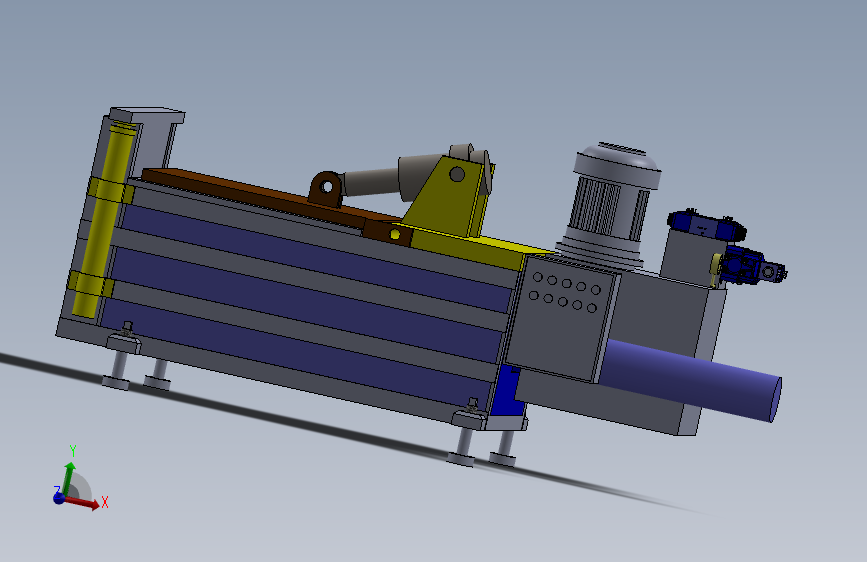Image resolution: width=867 pixels, height=562 pixels.
Task: Select the blue solenoid valve on the tank
Action: click(707, 225)
